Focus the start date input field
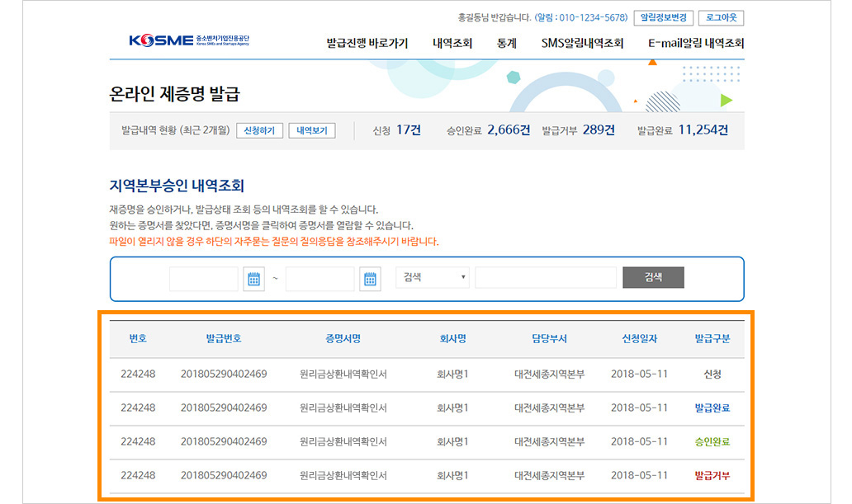Viewport: 852px width, 504px height. 204,279
